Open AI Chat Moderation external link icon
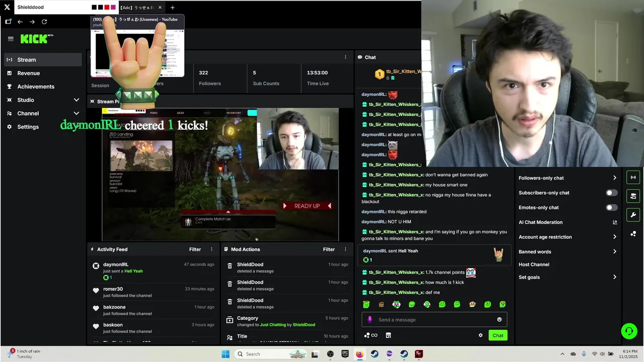Screen dimensions: 644x362 615,222
